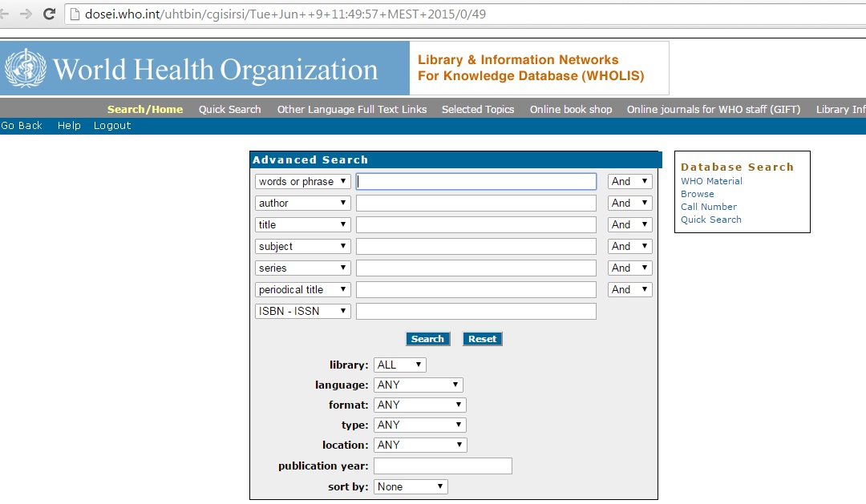Open the And operator dropdown beside words or phrase
The image size is (866, 504).
point(629,182)
